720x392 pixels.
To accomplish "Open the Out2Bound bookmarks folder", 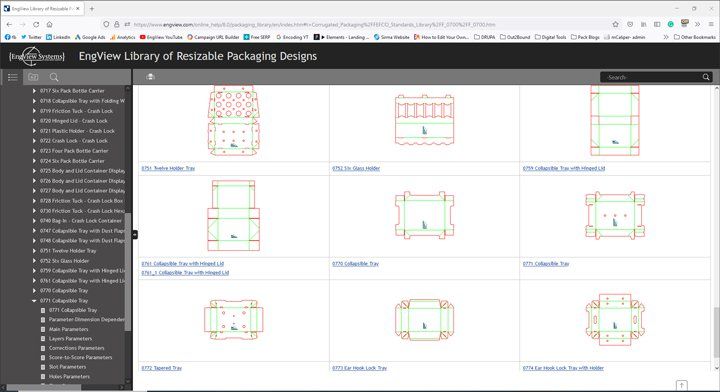I will (x=515, y=37).
